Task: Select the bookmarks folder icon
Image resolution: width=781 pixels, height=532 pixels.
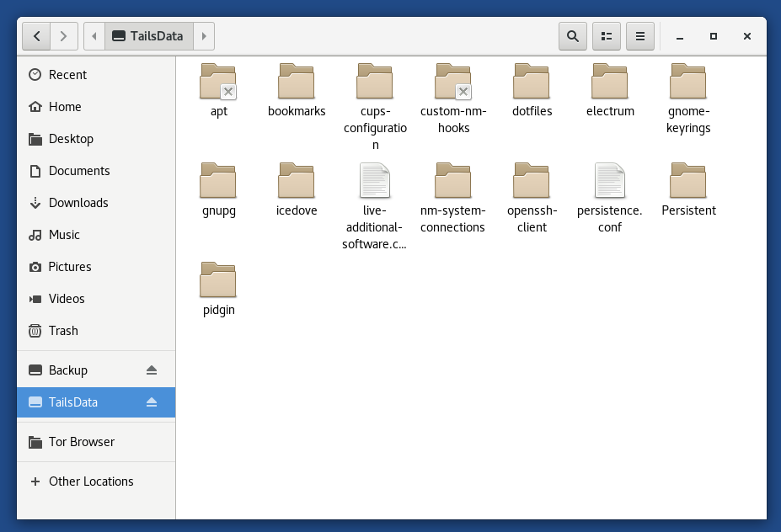Action: tap(297, 81)
